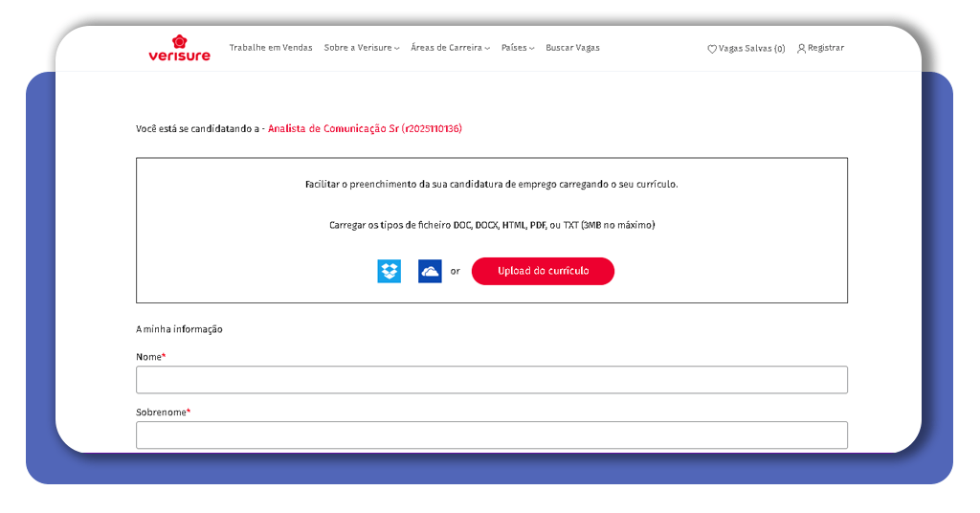980x513 pixels.
Task: Click the 'Facilitar o preenchimento' instruction text
Action: (491, 185)
